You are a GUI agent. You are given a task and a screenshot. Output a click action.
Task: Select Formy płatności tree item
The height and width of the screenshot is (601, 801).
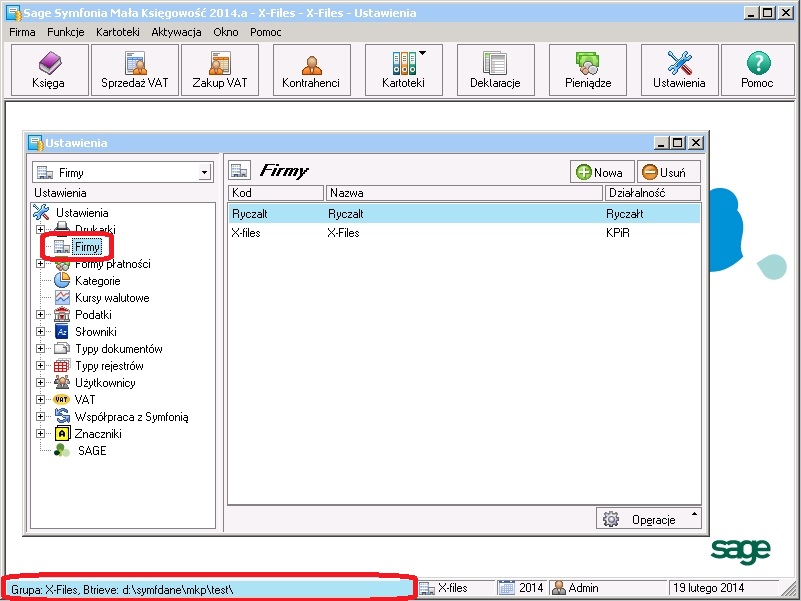coord(112,264)
